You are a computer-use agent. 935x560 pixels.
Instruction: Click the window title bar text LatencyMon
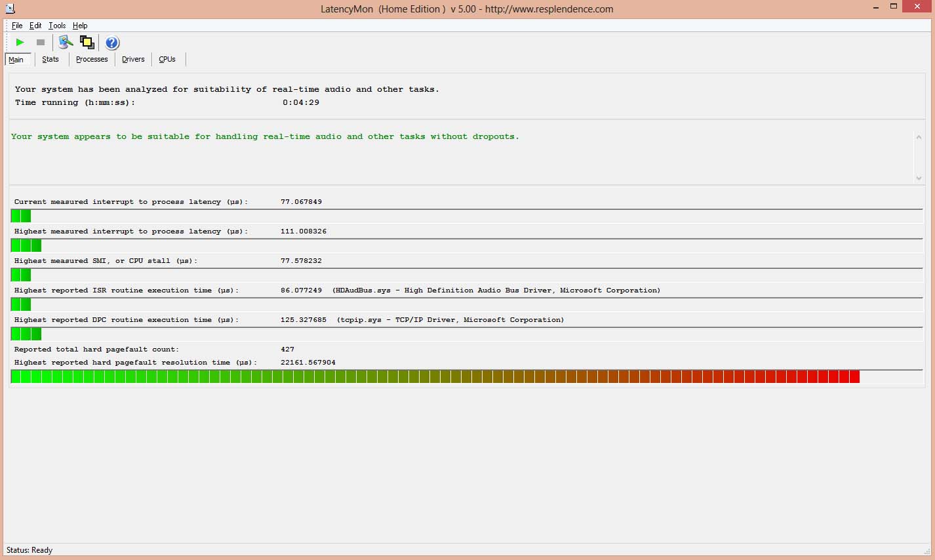pos(467,9)
